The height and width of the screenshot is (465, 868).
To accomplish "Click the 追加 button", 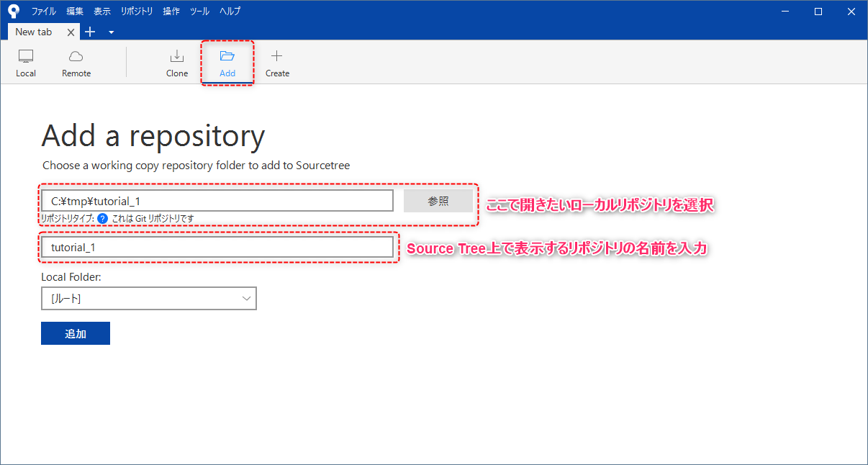I will [x=76, y=333].
